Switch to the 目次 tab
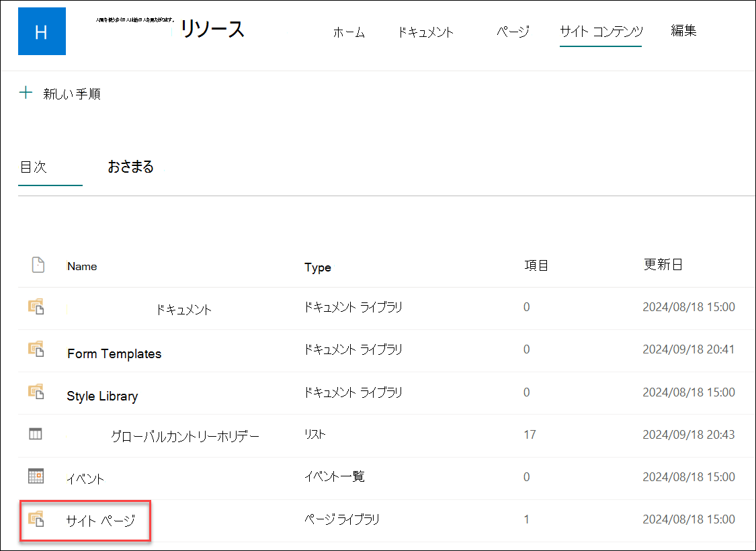This screenshot has height=551, width=756. (34, 167)
